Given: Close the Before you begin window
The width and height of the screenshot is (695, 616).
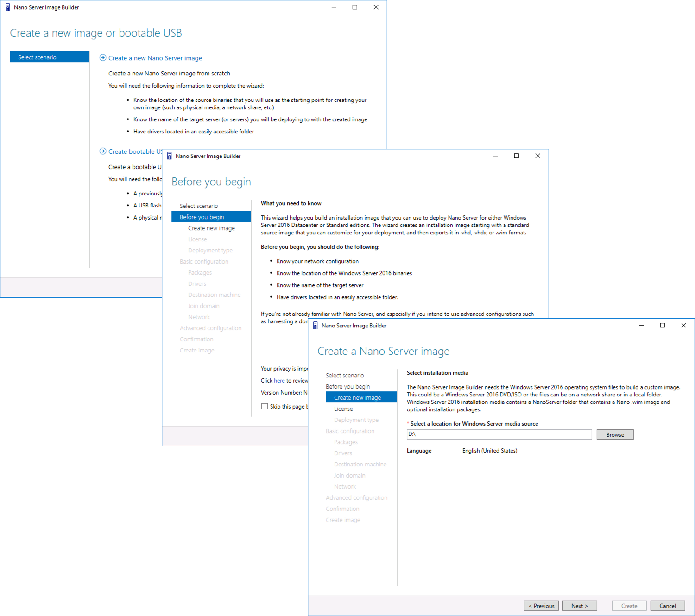Looking at the screenshot, I should 537,156.
